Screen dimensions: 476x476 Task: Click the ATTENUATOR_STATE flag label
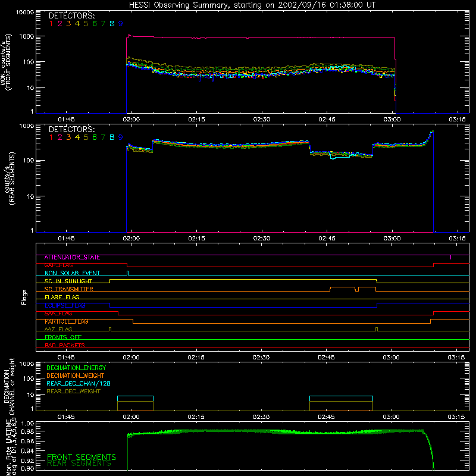72,258
